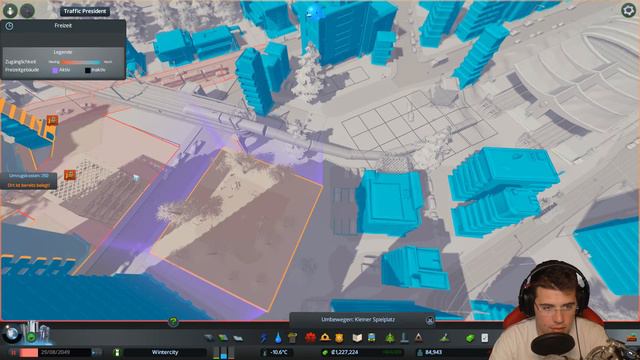640x360 pixels.
Task: Open the Districts tool icon
Action: click(x=238, y=338)
